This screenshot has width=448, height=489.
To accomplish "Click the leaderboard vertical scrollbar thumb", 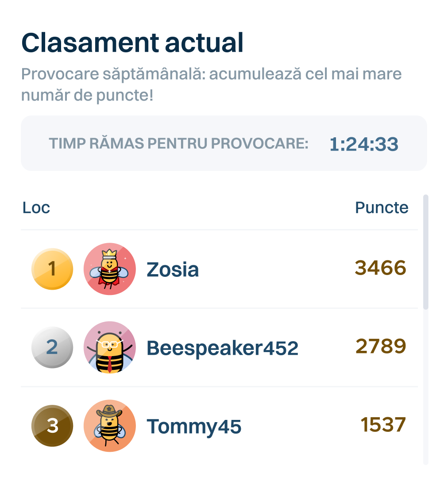I will click(426, 252).
